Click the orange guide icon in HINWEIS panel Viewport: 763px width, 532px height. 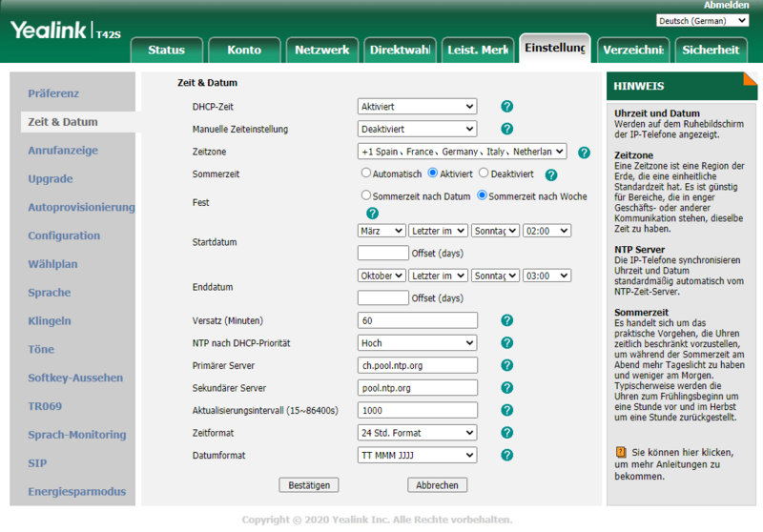pos(621,452)
